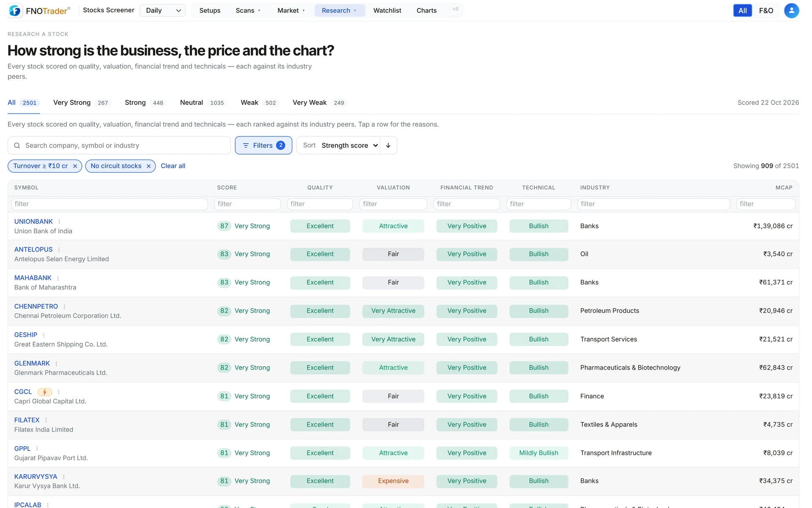Focus the Industry column filter box
Image resolution: width=812 pixels, height=508 pixels.
tap(654, 204)
